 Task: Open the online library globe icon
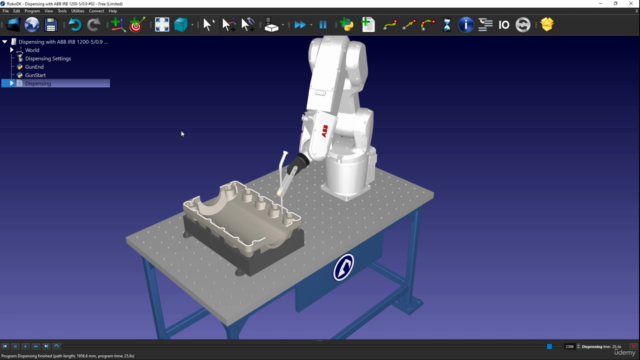click(x=32, y=25)
